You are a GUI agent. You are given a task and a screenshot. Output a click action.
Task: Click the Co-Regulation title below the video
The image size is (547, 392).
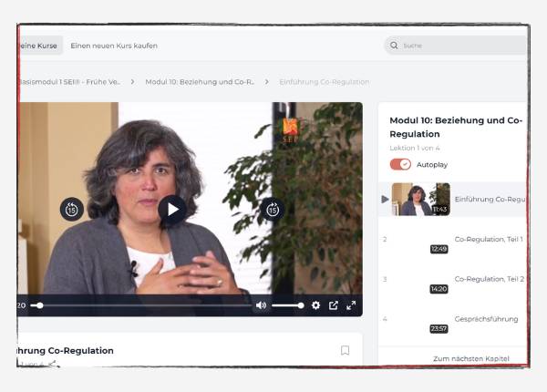(x=66, y=350)
